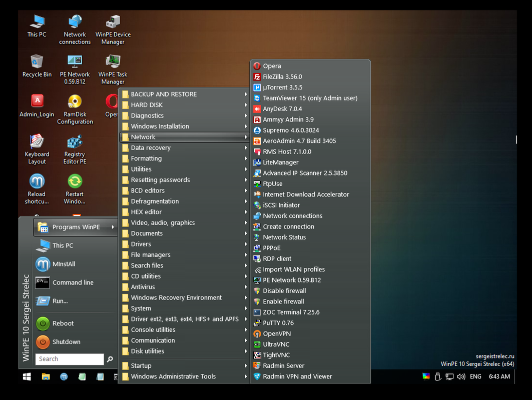Image resolution: width=532 pixels, height=400 pixels.
Task: Expand Windows Installation submenu
Action: (x=184, y=126)
